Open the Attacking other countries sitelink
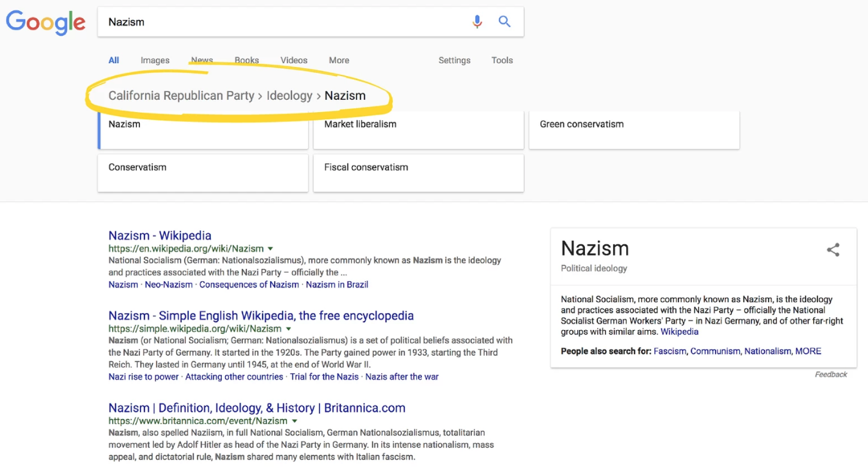This screenshot has height=468, width=868. (x=234, y=376)
